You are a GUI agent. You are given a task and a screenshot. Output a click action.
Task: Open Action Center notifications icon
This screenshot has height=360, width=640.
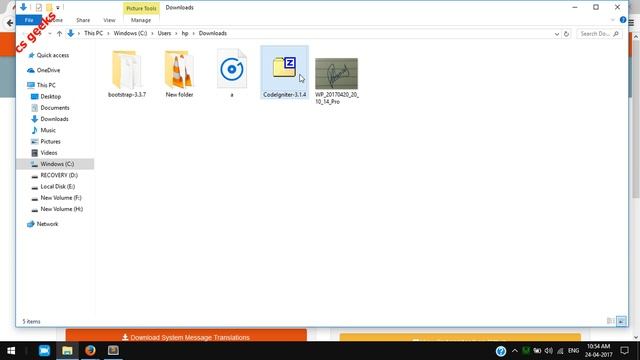click(624, 351)
